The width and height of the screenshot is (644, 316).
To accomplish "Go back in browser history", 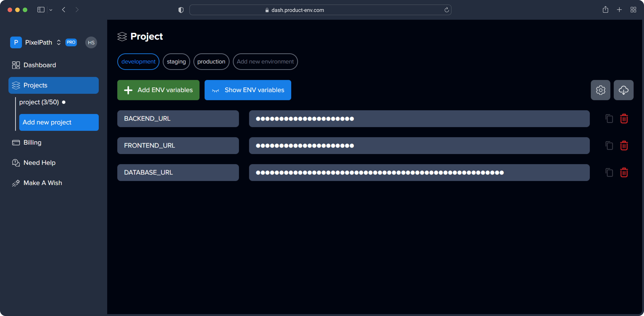I will point(64,10).
